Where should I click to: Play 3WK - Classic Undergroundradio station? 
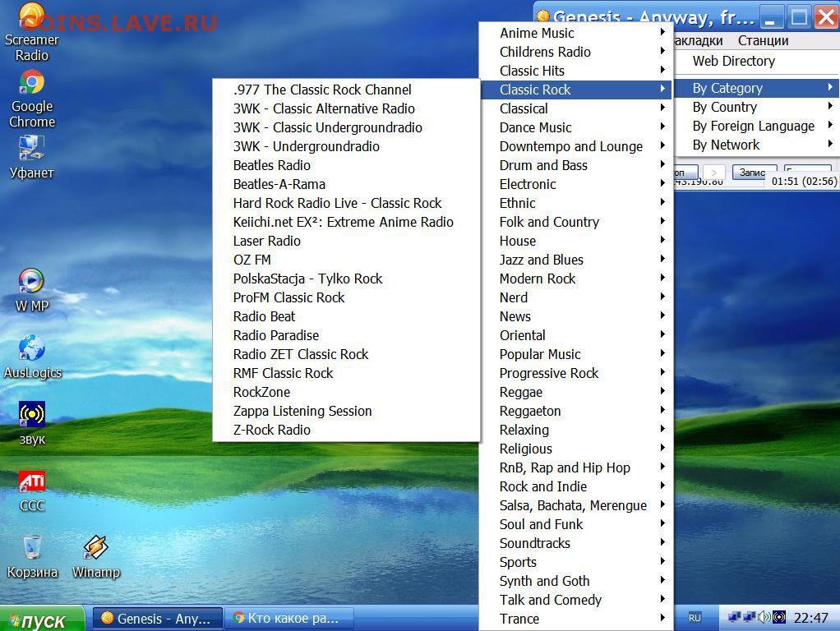[346, 127]
